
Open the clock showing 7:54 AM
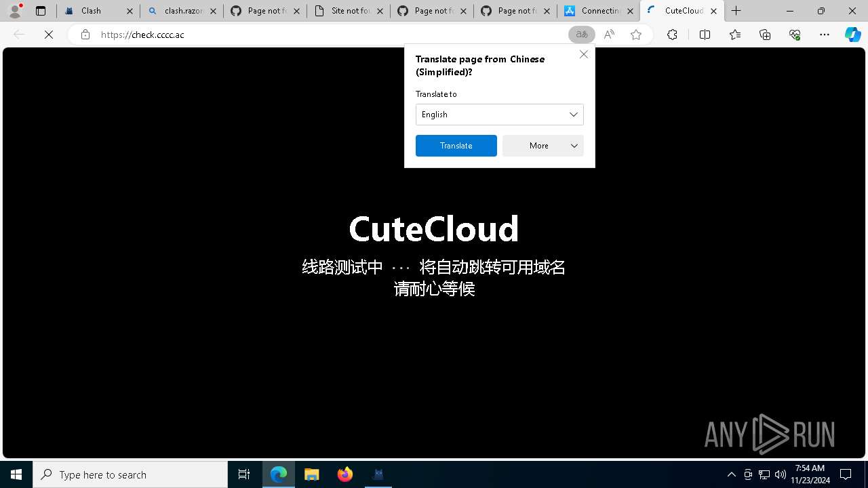click(810, 474)
